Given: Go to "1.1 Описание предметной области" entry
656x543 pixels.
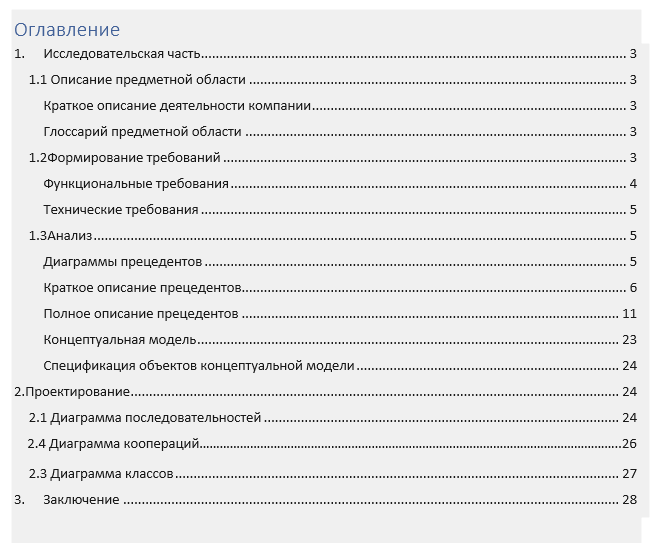Looking at the screenshot, I should pos(137,80).
